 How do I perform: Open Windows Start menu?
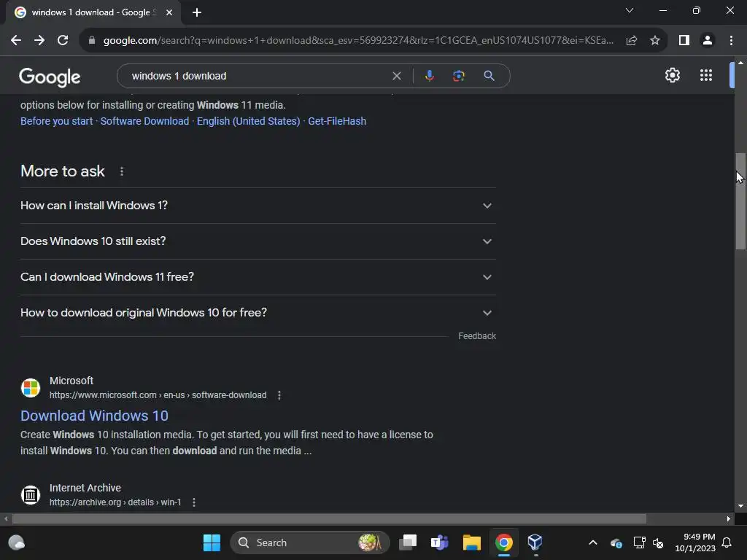212,542
